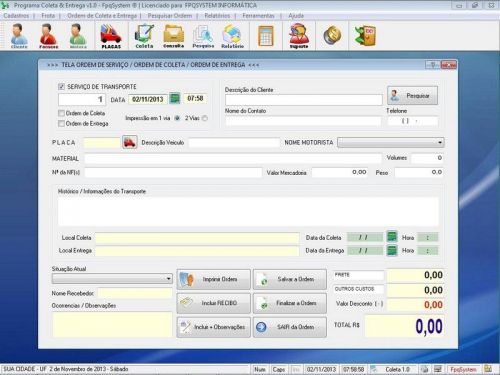Click the order number field showing 1
500x375 pixels.
click(x=82, y=99)
